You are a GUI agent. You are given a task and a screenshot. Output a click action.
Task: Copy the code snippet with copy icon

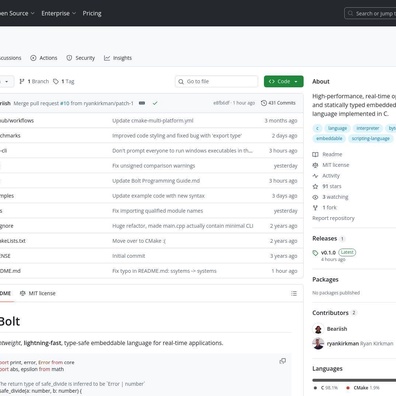[x=283, y=361]
